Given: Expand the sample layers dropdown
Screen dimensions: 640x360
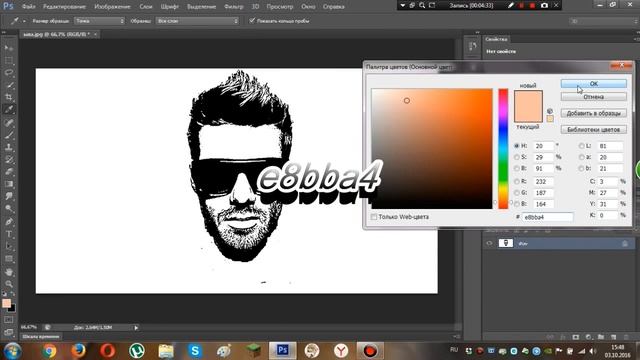Looking at the screenshot, I should [x=197, y=20].
